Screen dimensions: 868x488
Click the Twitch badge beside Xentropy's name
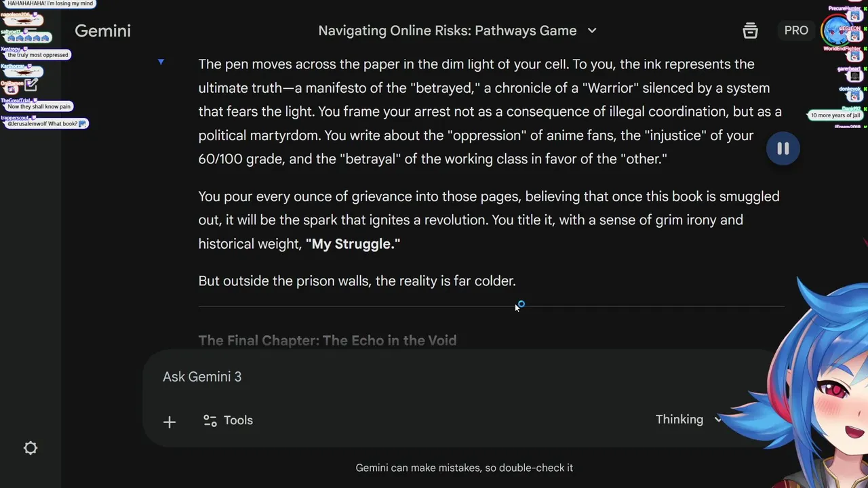click(x=26, y=49)
